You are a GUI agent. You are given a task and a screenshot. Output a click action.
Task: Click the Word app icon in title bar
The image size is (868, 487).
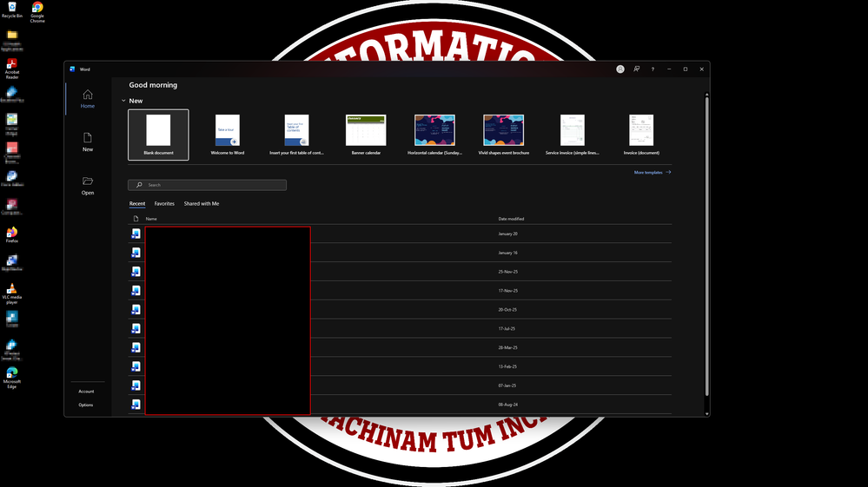pyautogui.click(x=72, y=69)
